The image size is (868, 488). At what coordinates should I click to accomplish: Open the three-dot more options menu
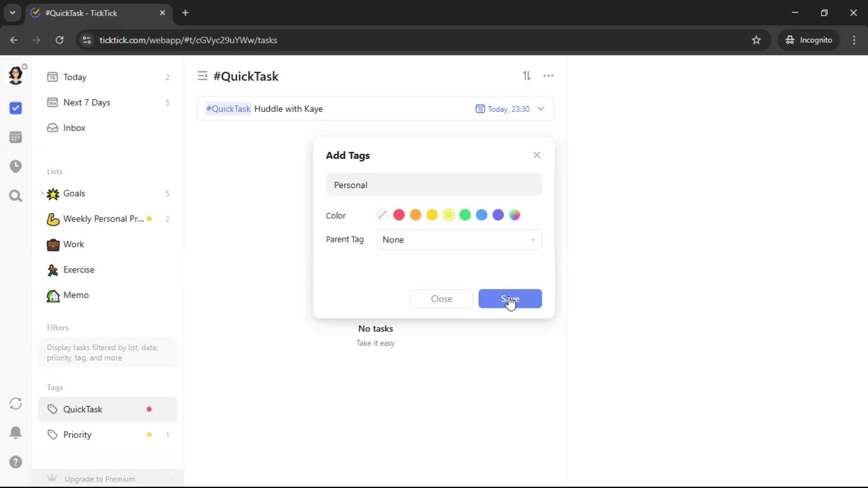click(x=548, y=76)
